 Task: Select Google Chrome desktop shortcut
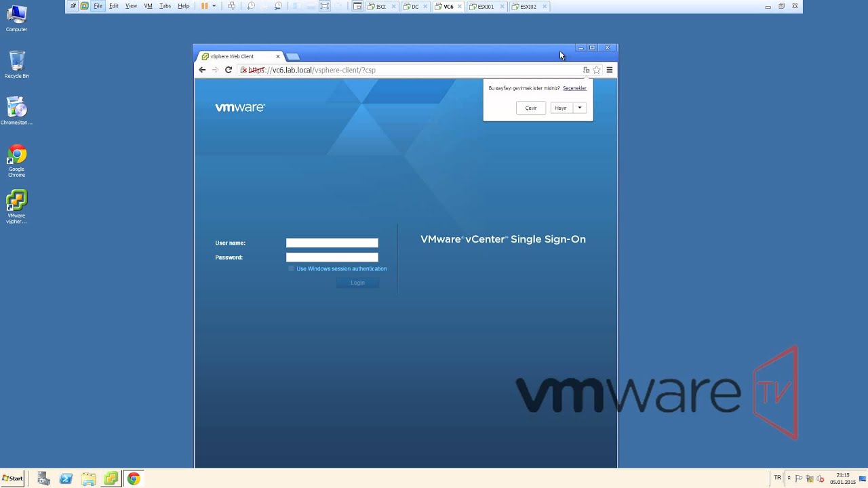(x=16, y=161)
